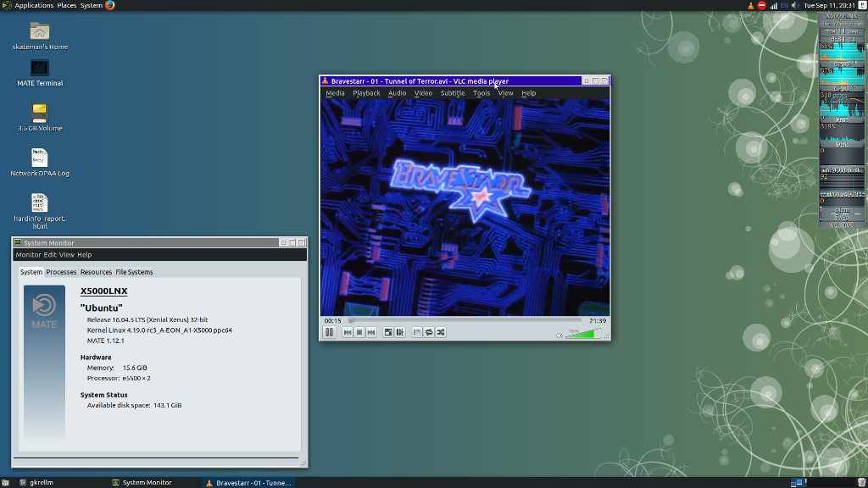This screenshot has height=488, width=868.
Task: Open clock calendar Tue Sep 11, 20:31
Action: tap(829, 6)
